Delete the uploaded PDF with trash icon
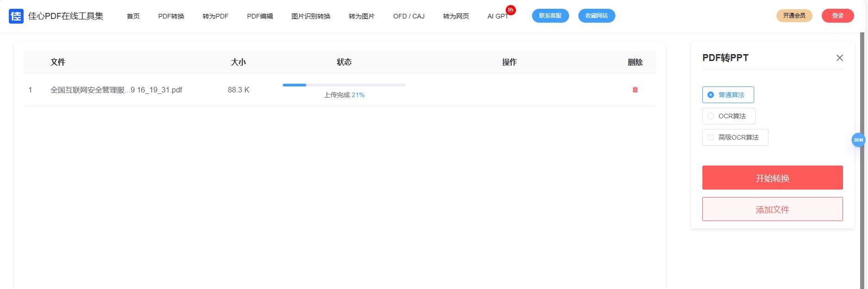 tap(635, 90)
